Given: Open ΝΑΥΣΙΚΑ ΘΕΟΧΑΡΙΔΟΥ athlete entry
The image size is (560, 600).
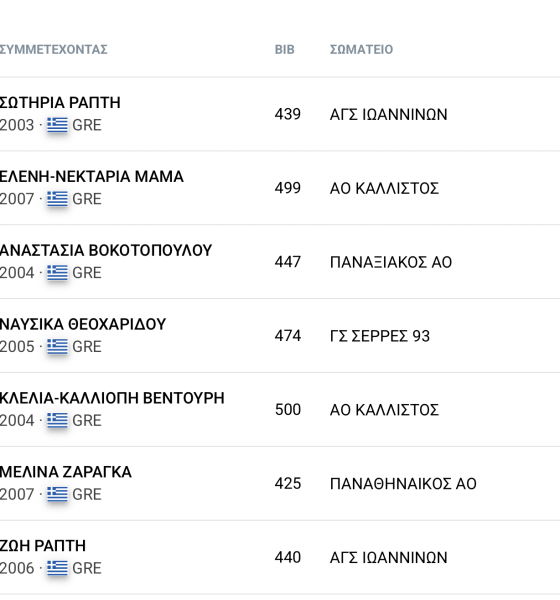Looking at the screenshot, I should tap(83, 324).
